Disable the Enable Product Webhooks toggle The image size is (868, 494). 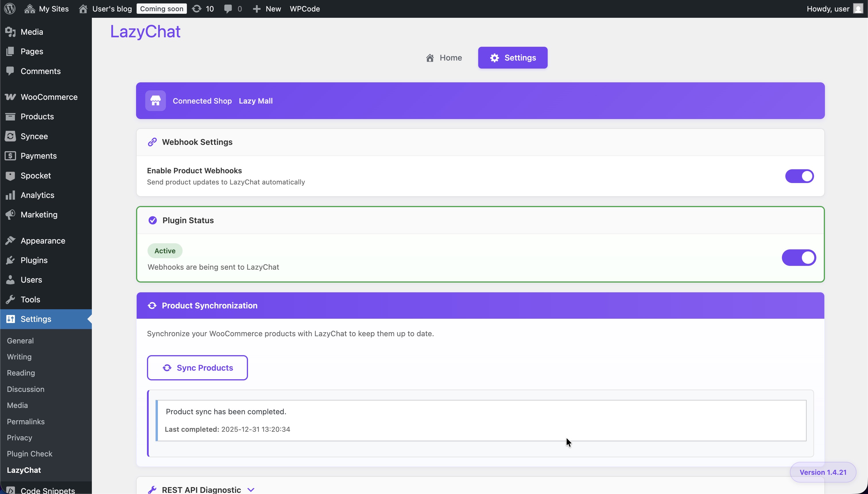click(x=799, y=176)
